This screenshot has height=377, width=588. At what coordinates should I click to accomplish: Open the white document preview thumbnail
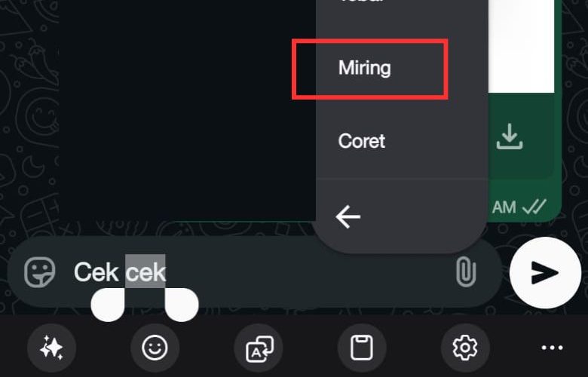point(521,47)
